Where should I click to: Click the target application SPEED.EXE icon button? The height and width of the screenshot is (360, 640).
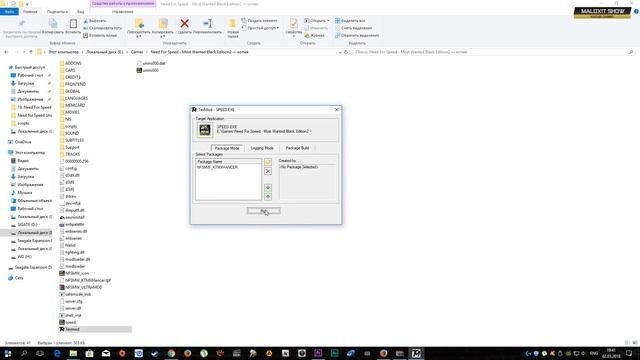tap(204, 130)
